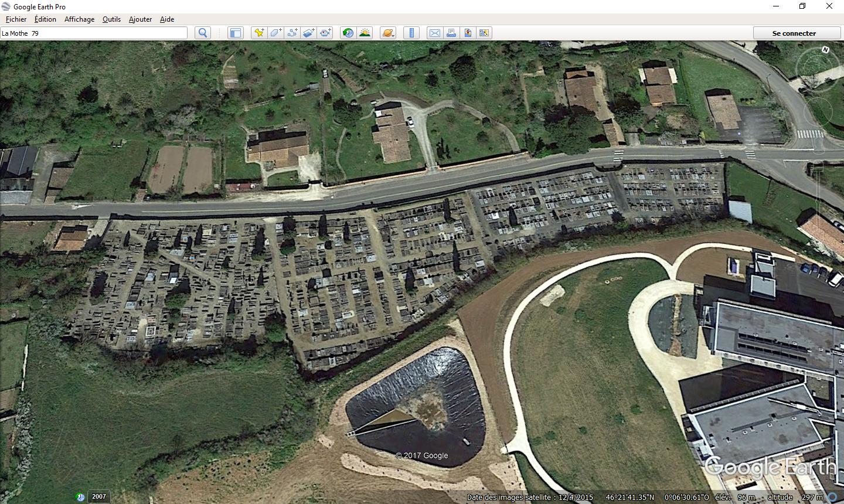Save image of current view
The image size is (844, 504).
[468, 33]
